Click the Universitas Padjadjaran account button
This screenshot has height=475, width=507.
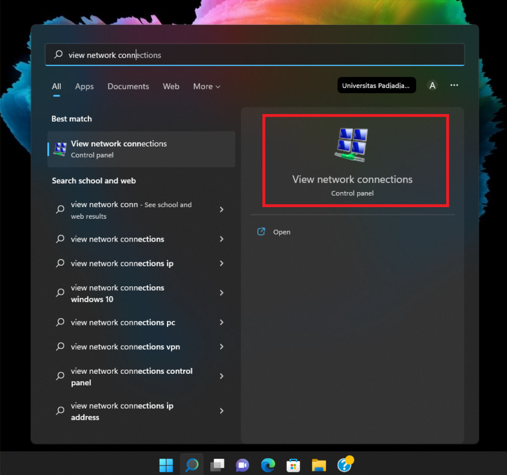pyautogui.click(x=376, y=85)
